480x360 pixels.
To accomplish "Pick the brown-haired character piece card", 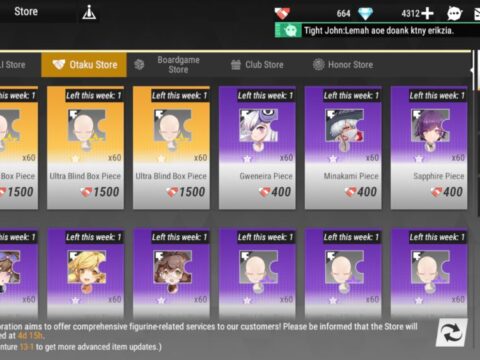I will tap(171, 273).
